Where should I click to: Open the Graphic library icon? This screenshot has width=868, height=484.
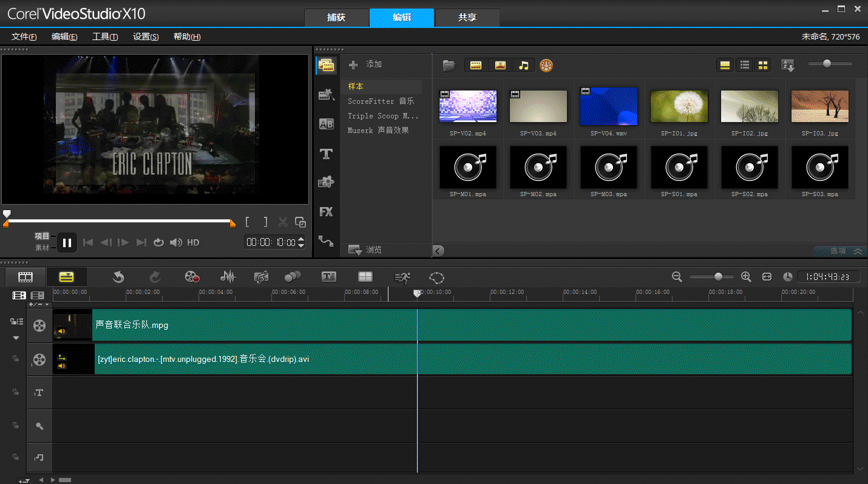point(327,182)
